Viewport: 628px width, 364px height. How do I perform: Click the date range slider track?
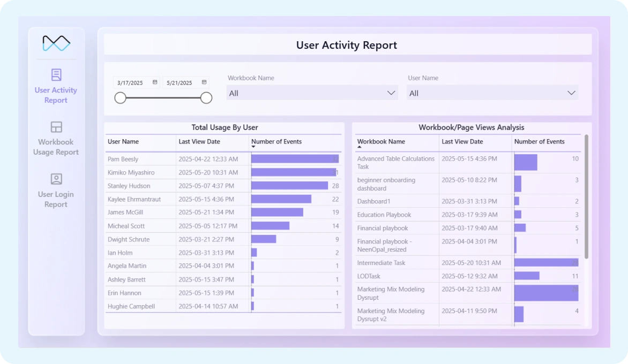pyautogui.click(x=163, y=97)
